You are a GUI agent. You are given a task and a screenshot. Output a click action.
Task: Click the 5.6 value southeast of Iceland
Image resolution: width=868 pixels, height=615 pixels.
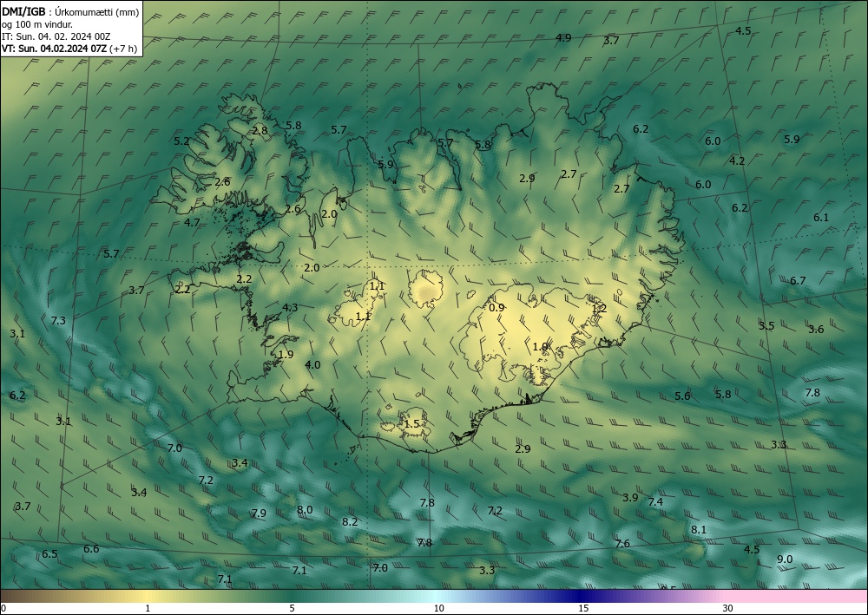(682, 396)
